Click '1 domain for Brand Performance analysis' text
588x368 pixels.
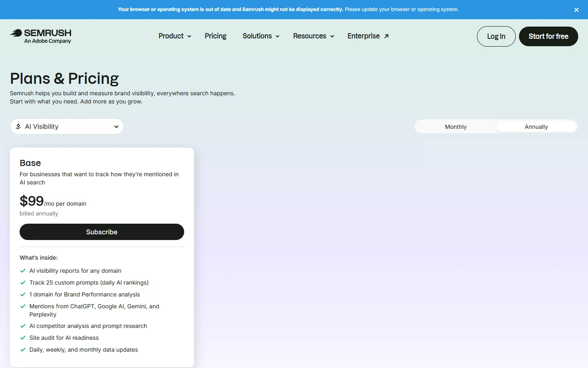click(85, 294)
